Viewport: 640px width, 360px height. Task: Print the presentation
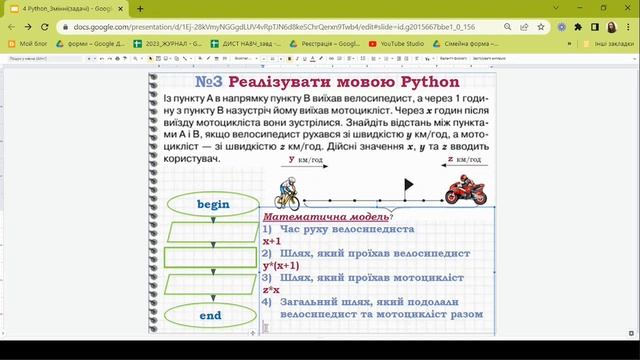click(117, 59)
